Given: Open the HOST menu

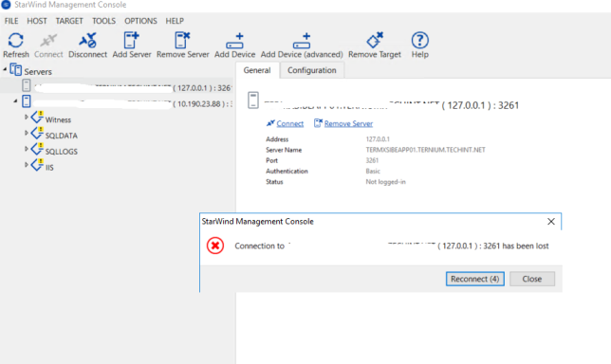Looking at the screenshot, I should click(x=37, y=21).
